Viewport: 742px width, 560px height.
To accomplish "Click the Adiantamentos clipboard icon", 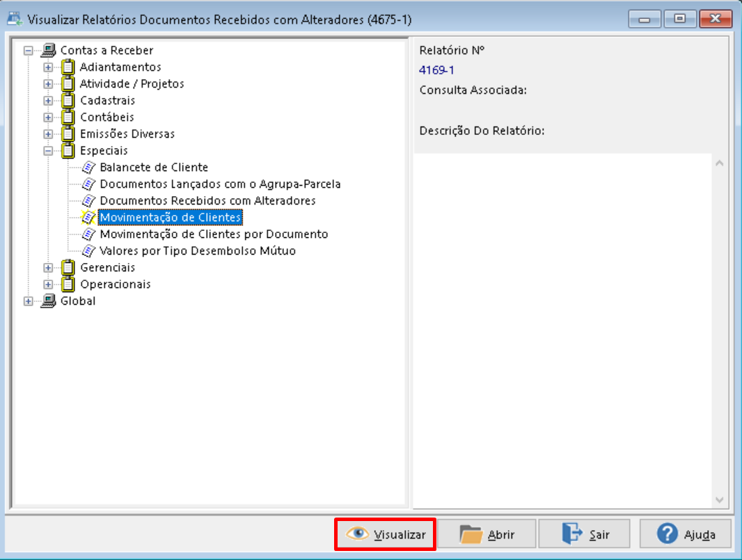I will pyautogui.click(x=68, y=67).
